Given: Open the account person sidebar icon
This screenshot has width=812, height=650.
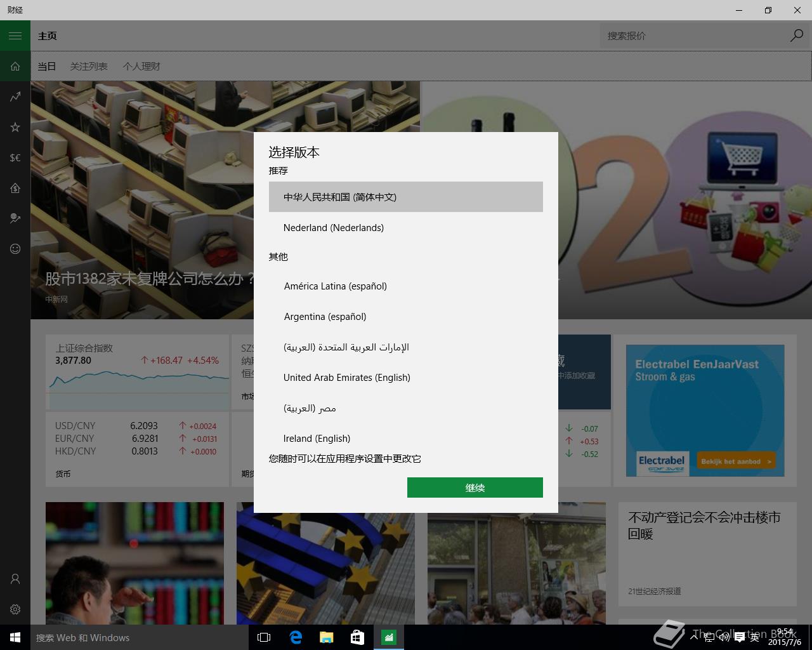Looking at the screenshot, I should [x=15, y=579].
